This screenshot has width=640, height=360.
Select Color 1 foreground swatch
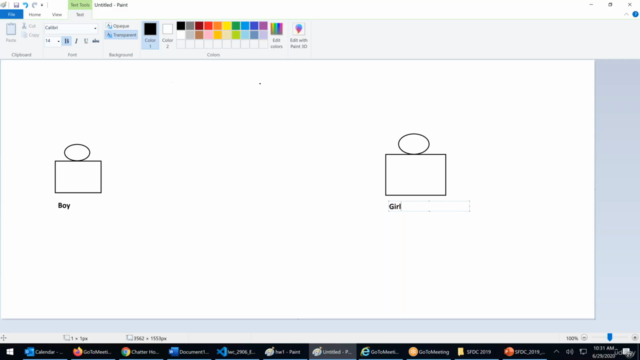150,35
